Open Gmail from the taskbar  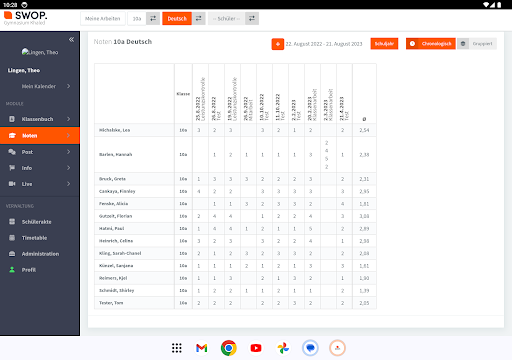(202, 348)
